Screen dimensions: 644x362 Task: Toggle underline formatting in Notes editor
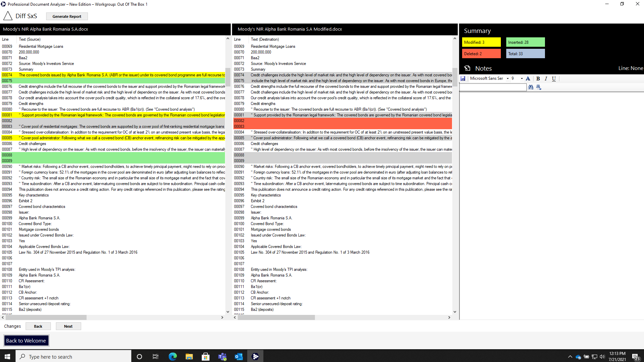tap(554, 78)
